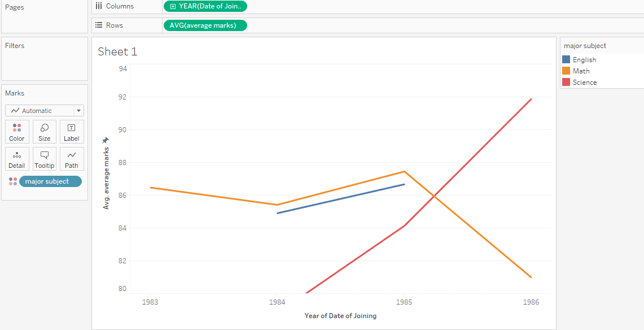Open the Tooltip marks card
This screenshot has height=330, width=644.
[45, 159]
